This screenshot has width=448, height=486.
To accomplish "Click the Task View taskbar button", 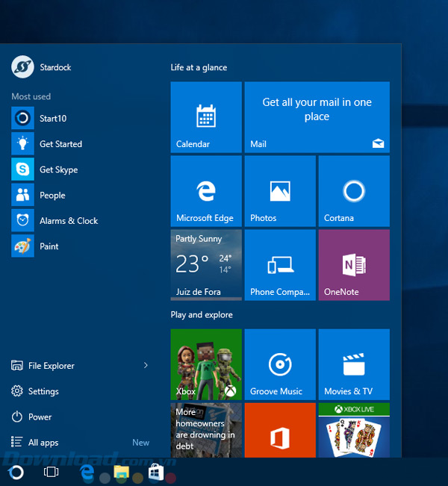I will coord(51,472).
